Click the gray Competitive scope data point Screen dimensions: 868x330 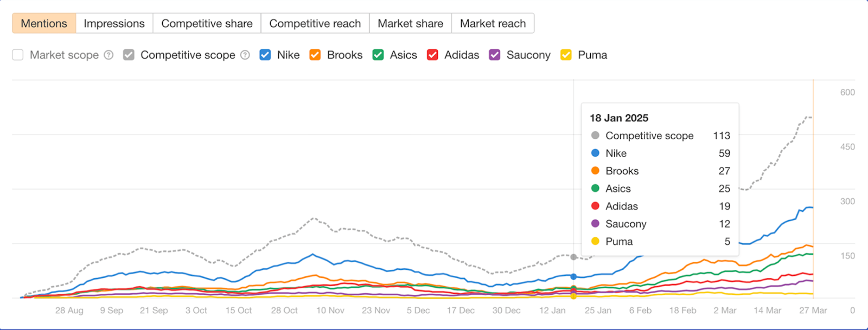[x=573, y=257]
